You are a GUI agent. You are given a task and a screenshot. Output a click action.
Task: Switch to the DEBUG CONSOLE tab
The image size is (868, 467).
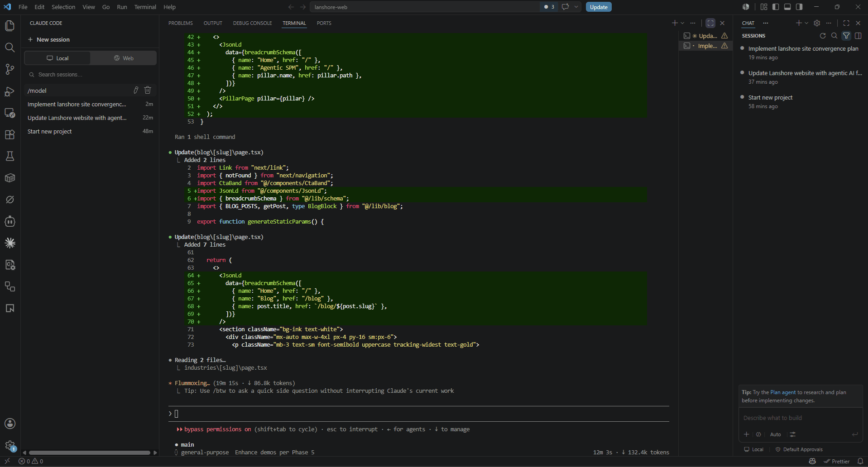(x=252, y=23)
